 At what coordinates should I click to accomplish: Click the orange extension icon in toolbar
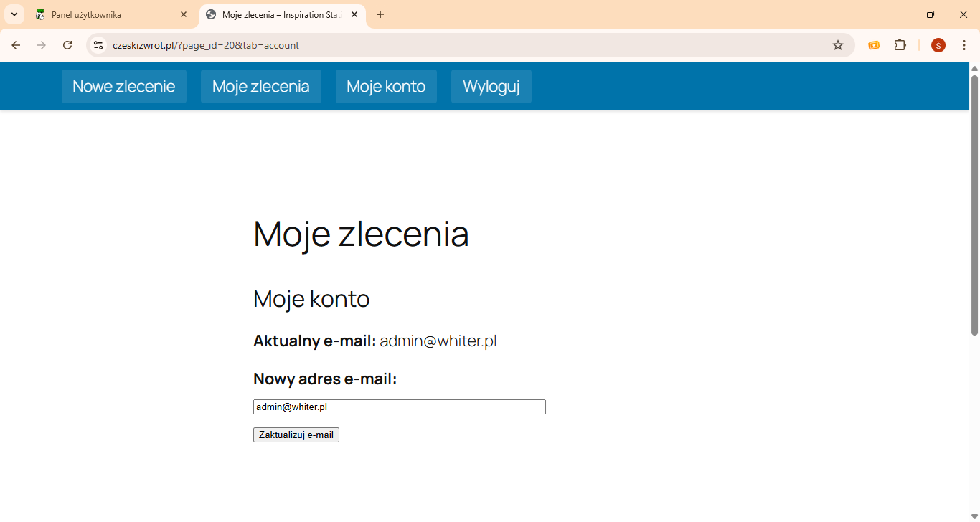click(874, 45)
